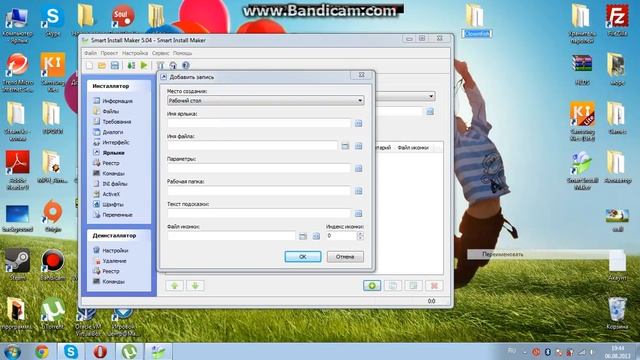Confirm the dialog with OK
The width and height of the screenshot is (640, 360).
click(303, 257)
